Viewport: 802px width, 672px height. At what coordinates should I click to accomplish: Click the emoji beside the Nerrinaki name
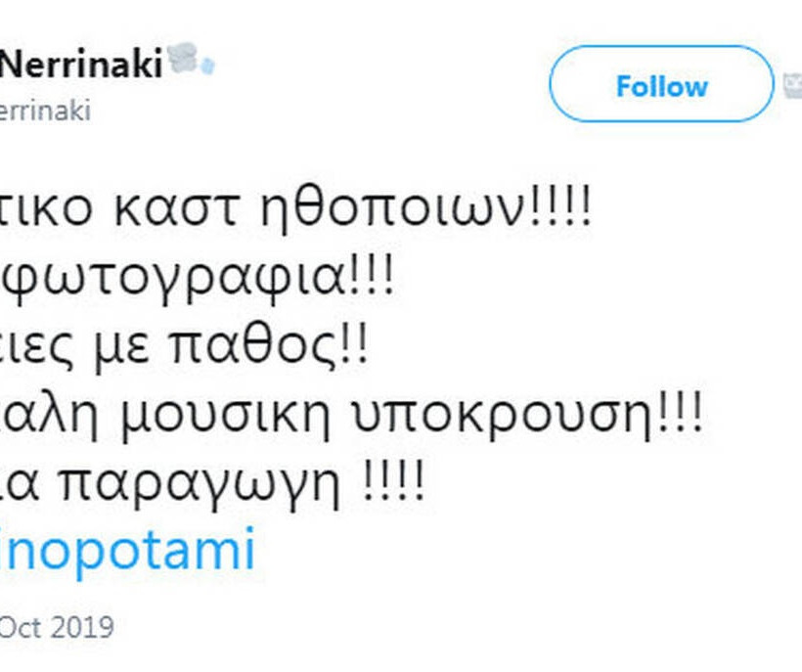189,61
